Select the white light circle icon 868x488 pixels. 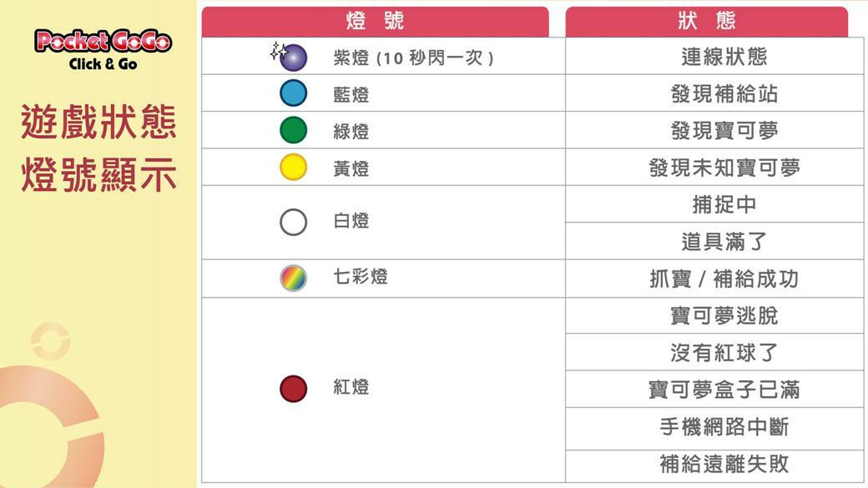click(x=293, y=222)
